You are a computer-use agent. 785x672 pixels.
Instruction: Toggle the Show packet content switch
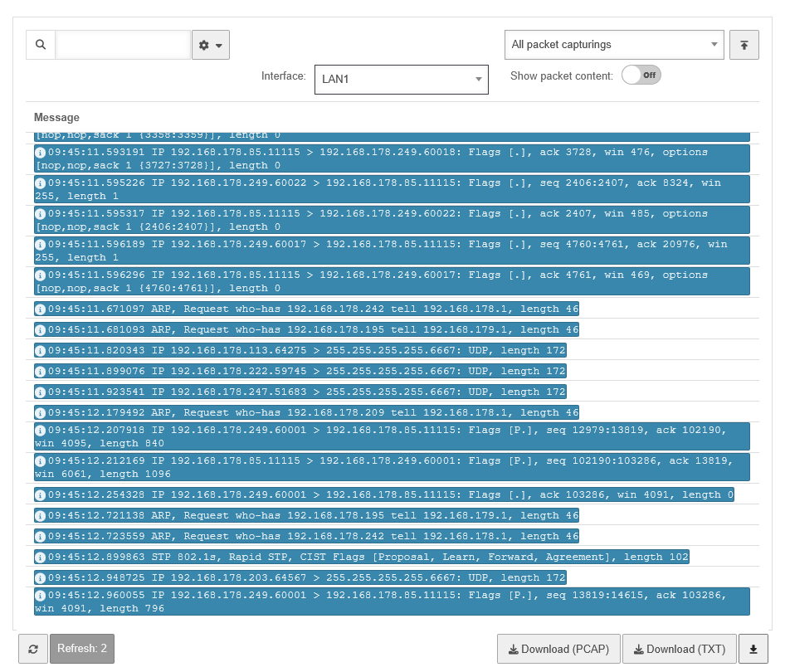[x=641, y=75]
